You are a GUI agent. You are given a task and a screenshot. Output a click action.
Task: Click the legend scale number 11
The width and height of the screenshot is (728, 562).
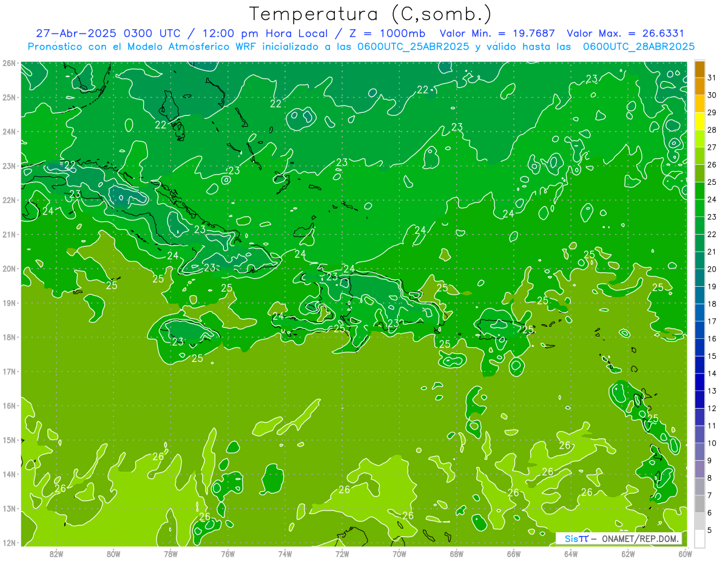pyautogui.click(x=712, y=426)
